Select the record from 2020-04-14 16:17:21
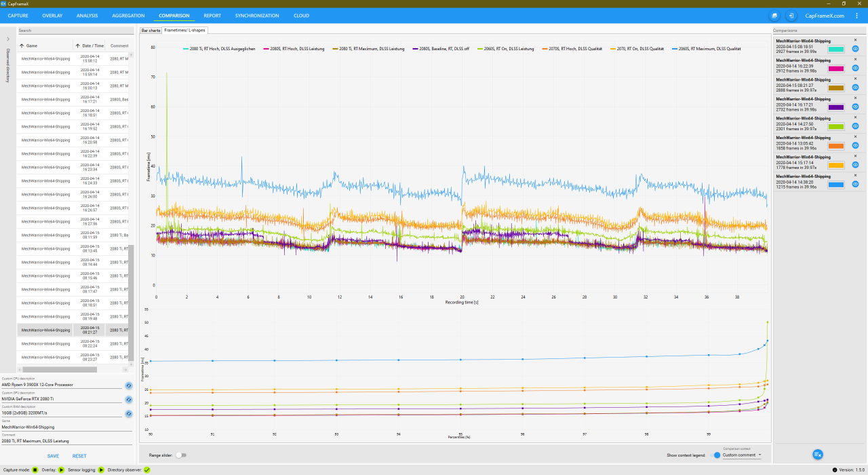 click(x=73, y=99)
